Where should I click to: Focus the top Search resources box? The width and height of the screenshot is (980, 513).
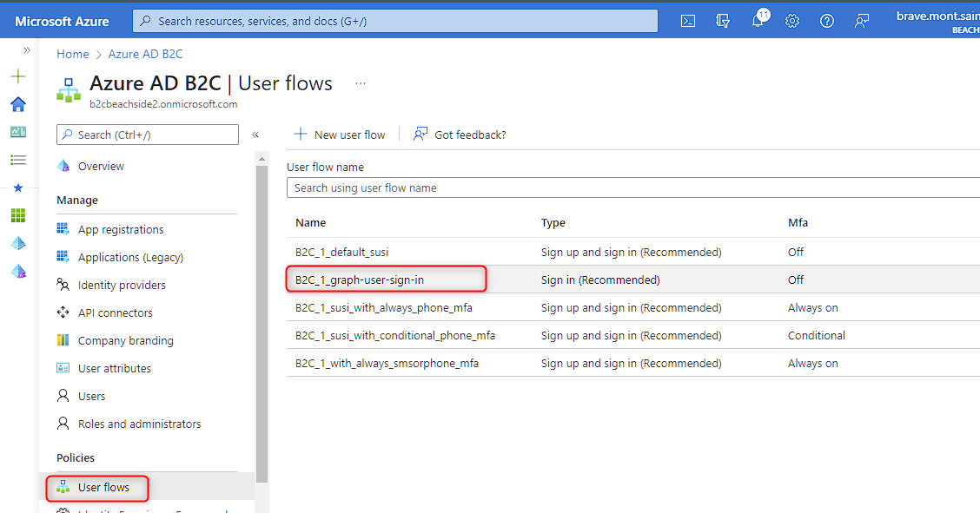tap(395, 21)
